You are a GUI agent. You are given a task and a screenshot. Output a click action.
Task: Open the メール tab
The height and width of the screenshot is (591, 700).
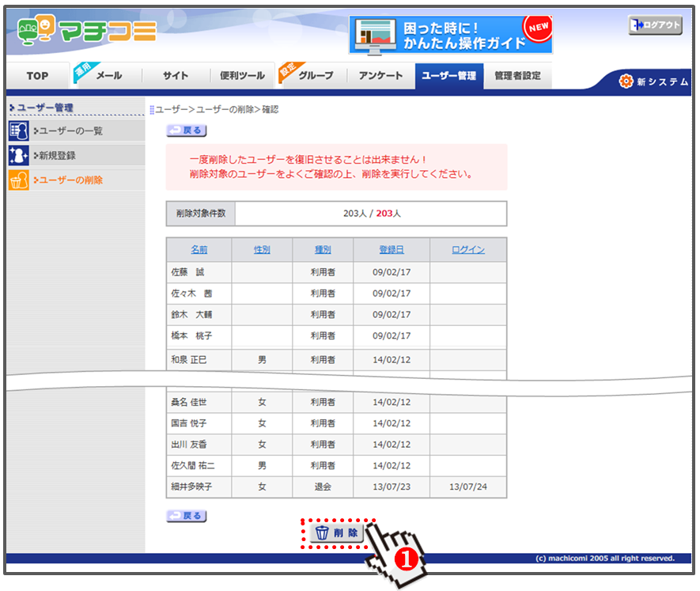coord(108,76)
